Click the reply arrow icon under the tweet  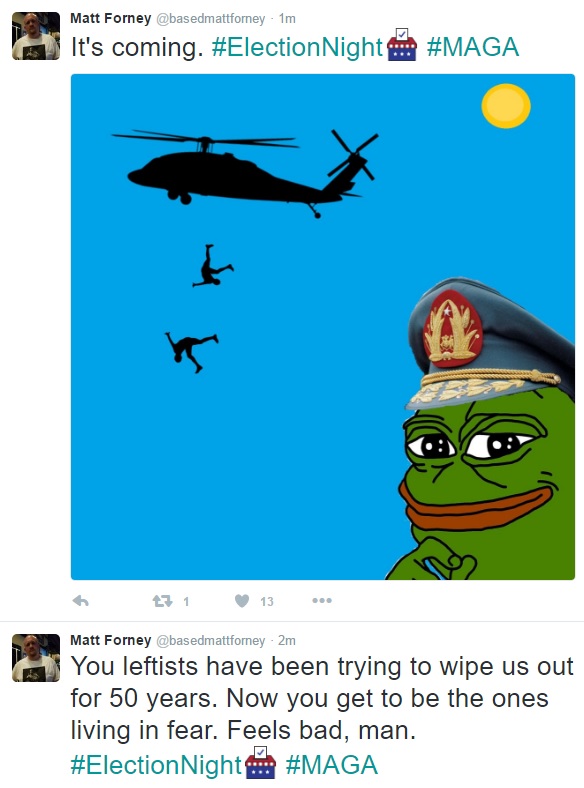80,601
